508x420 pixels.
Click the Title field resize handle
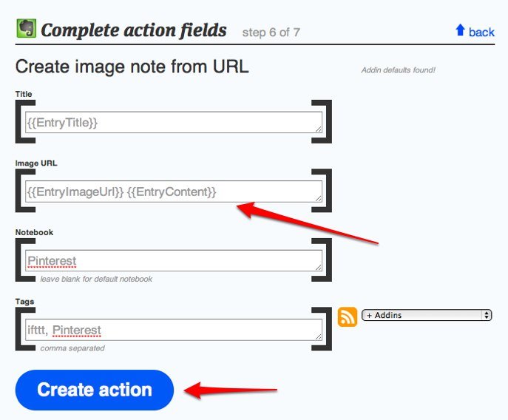point(318,129)
